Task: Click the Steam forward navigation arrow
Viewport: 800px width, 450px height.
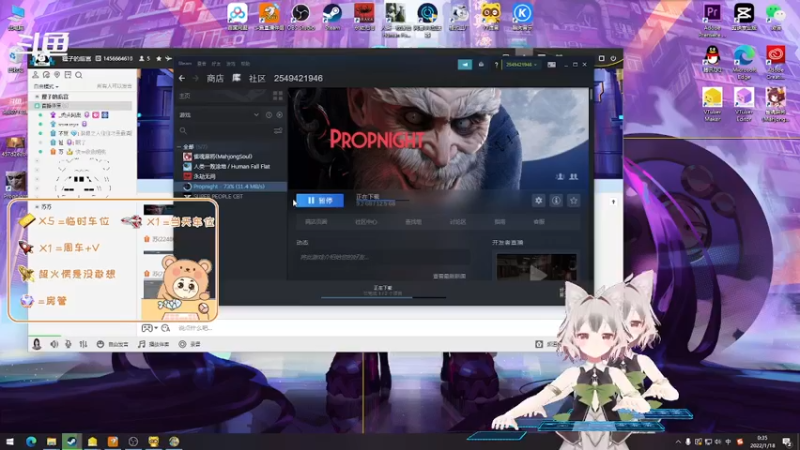Action: point(196,78)
